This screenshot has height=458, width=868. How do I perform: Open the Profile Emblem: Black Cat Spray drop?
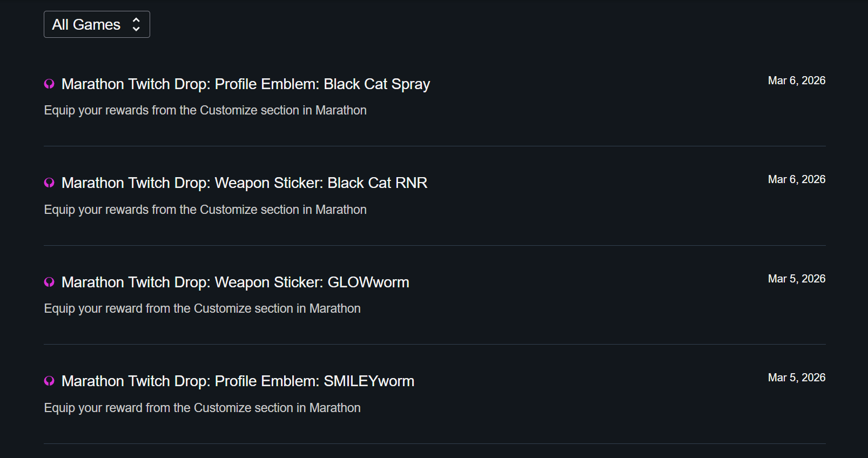(246, 84)
